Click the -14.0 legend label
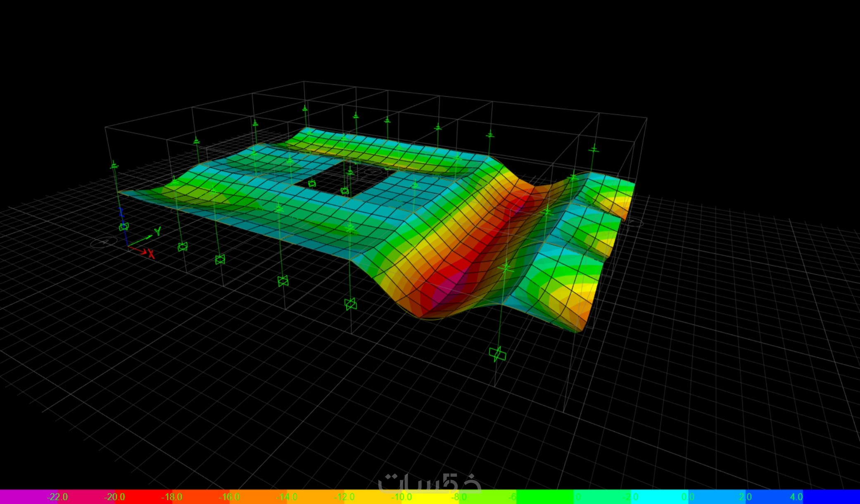Image resolution: width=860 pixels, height=504 pixels. coord(287,497)
